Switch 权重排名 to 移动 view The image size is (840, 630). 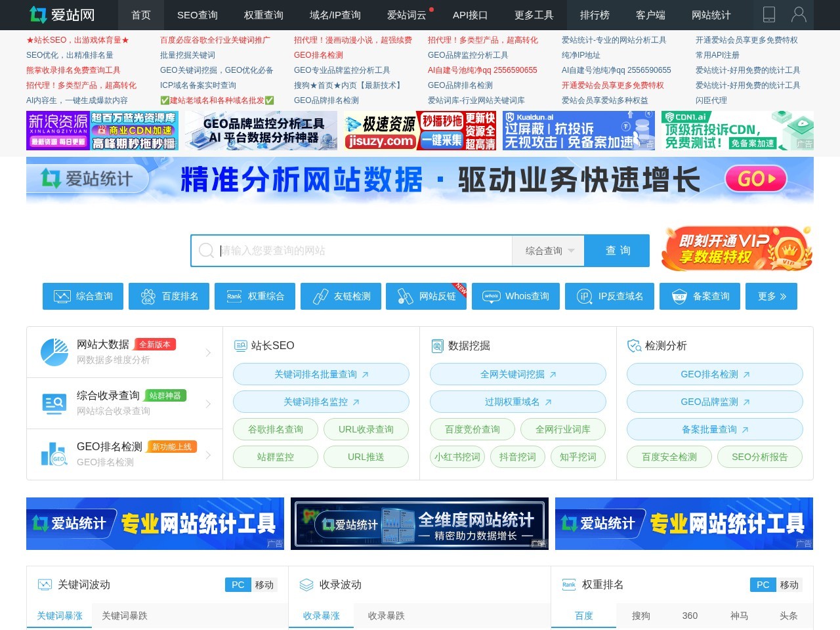[789, 584]
